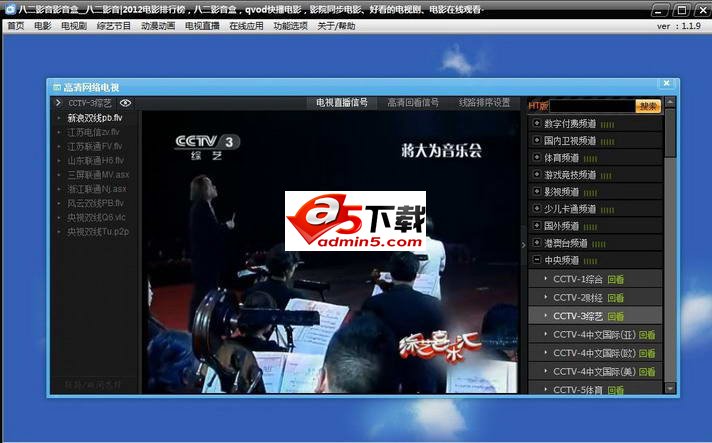The image size is (712, 443).
Task: Toggle the eye icon beside CCTV-3综艺 header
Action: click(125, 103)
